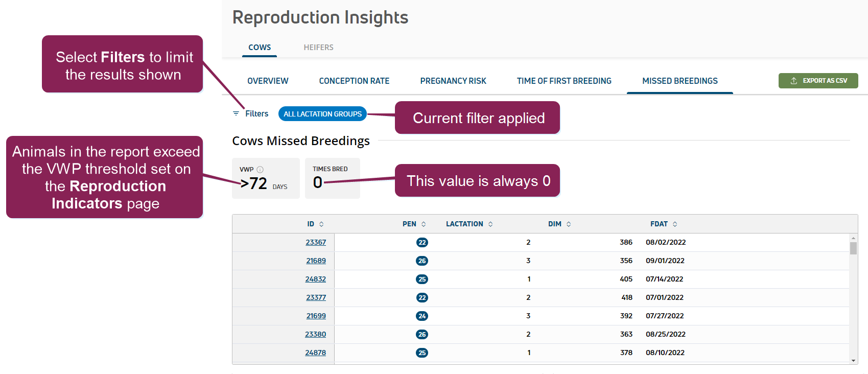Image resolution: width=868 pixels, height=374 pixels.
Task: Open the Pregnancy Risk tab
Action: (453, 81)
